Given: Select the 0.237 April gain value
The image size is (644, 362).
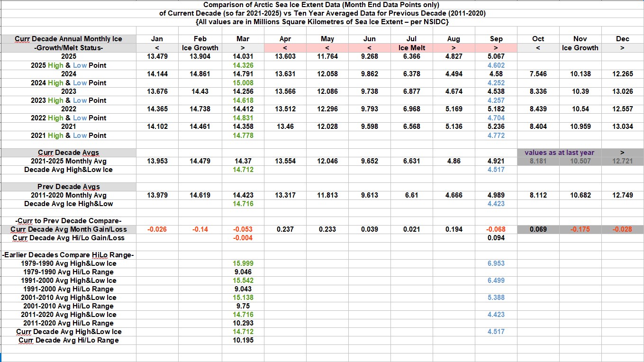Looking at the screenshot, I should click(x=285, y=229).
